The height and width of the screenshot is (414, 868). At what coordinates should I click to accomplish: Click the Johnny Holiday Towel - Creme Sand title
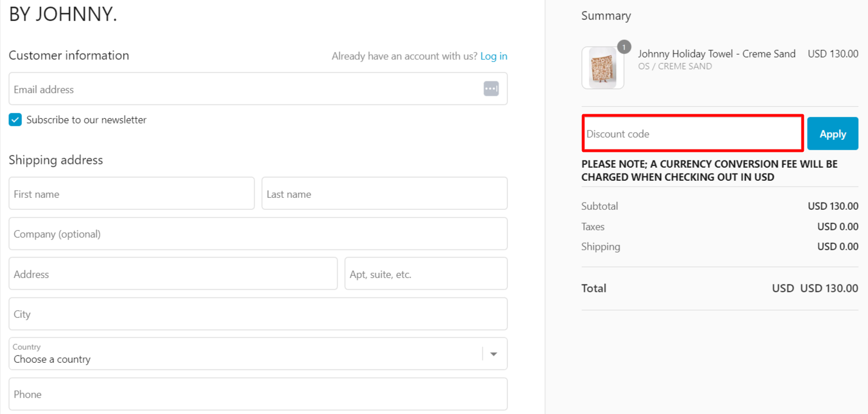(716, 54)
